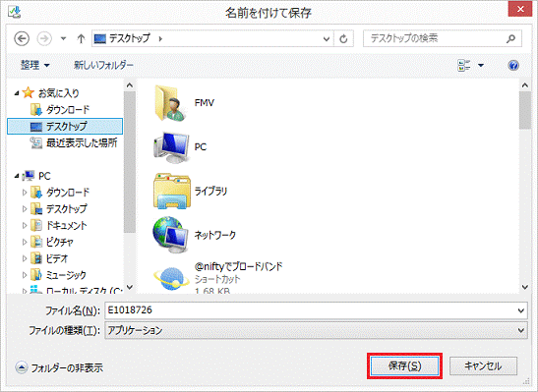This screenshot has height=392, width=538.
Task: Click navigation pane scroll up arrow
Action: (x=130, y=84)
